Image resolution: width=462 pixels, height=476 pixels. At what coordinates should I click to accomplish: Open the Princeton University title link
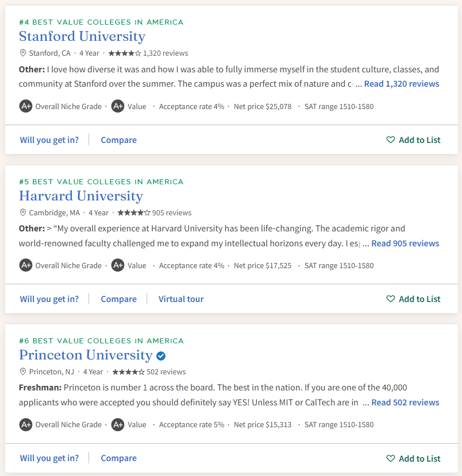86,355
